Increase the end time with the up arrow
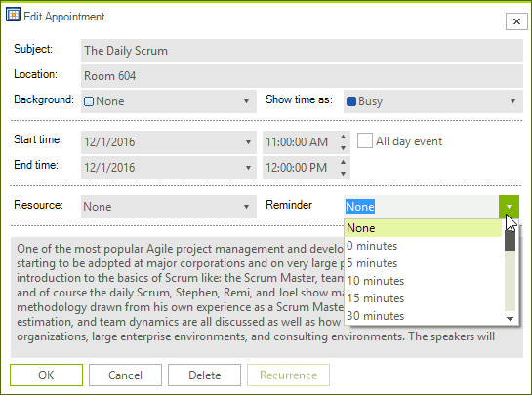This screenshot has width=532, height=395. [x=343, y=162]
